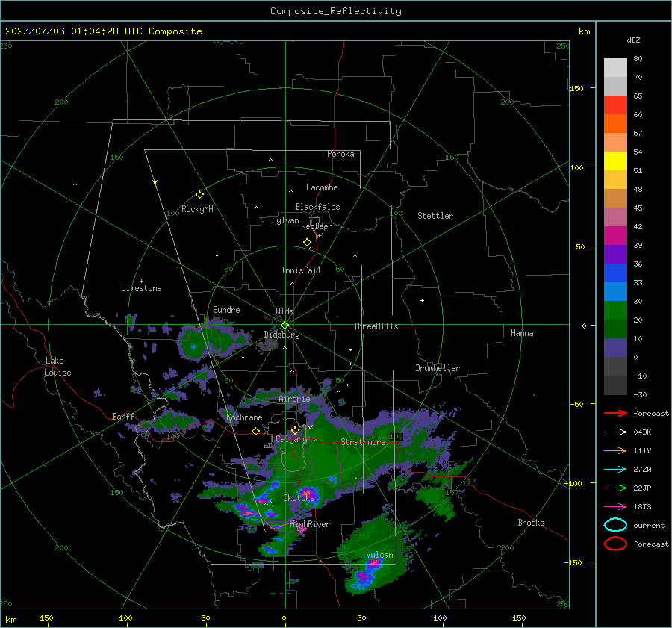
Task: Click the Calgary city label
Action: pyautogui.click(x=291, y=439)
